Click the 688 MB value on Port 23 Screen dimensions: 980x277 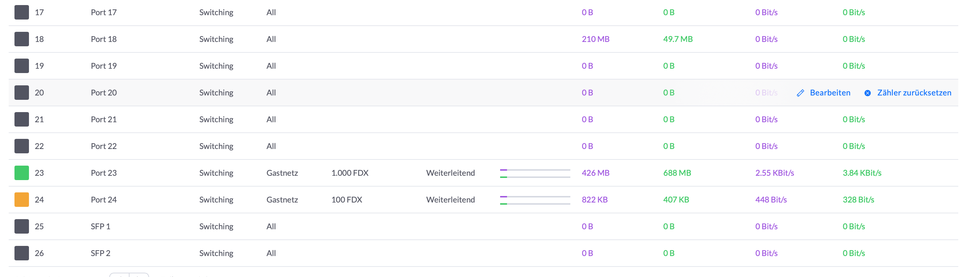(677, 173)
